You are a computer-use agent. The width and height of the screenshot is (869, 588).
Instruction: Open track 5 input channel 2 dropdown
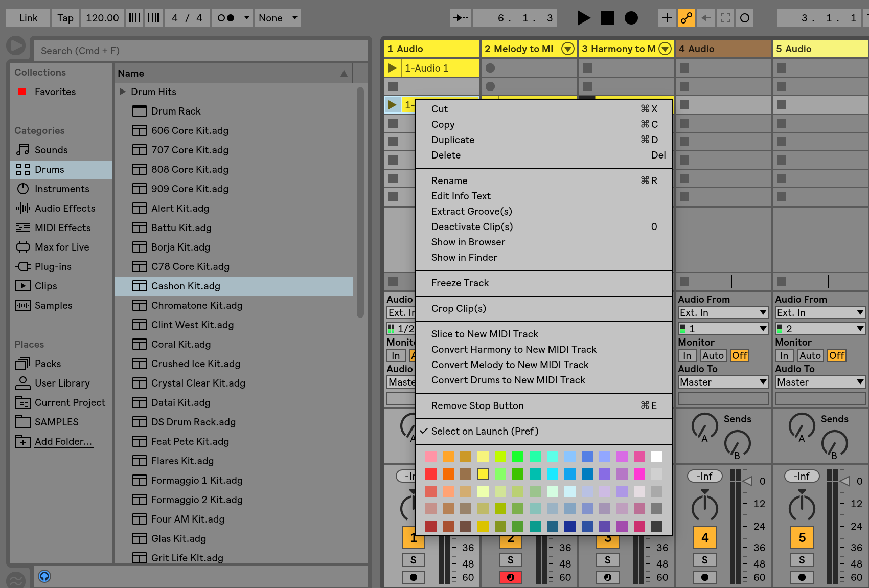(820, 329)
